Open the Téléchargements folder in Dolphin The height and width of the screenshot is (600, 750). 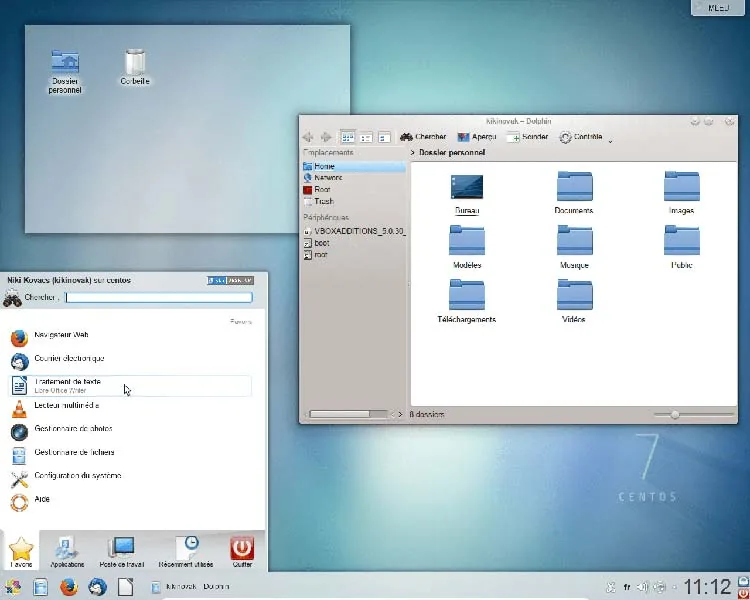[467, 302]
